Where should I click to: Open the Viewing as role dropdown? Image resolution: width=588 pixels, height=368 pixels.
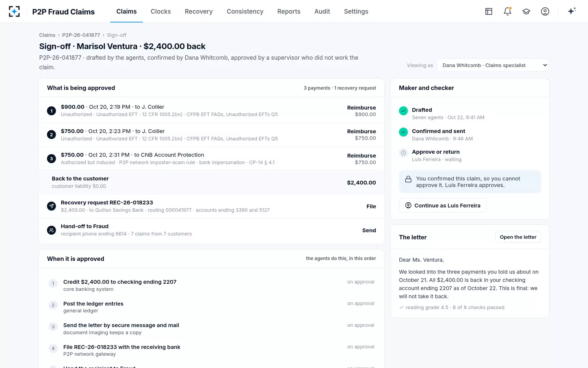tap(493, 65)
